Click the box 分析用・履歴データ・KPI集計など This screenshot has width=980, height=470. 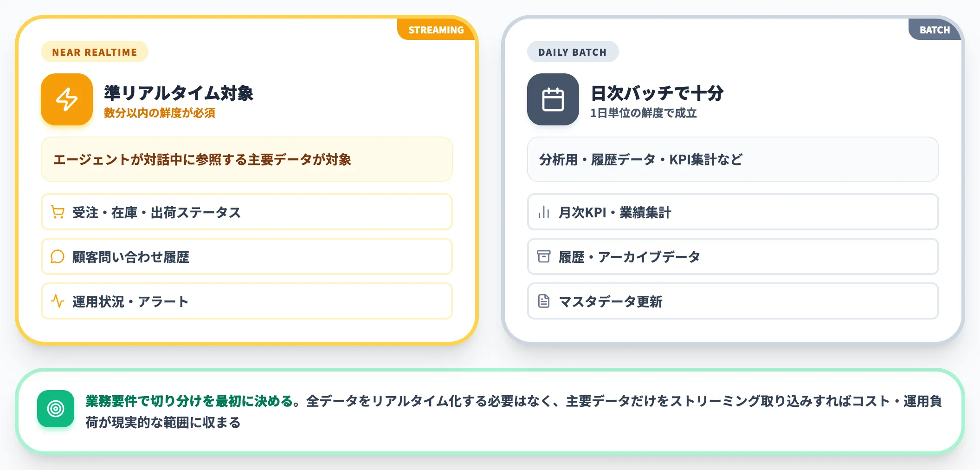coord(733,159)
